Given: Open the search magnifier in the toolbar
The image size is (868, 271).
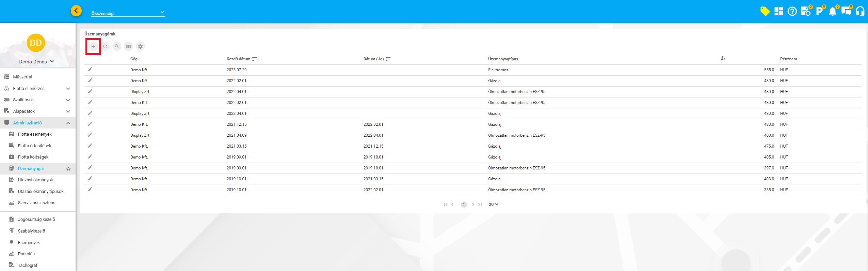Looking at the screenshot, I should click(x=117, y=46).
